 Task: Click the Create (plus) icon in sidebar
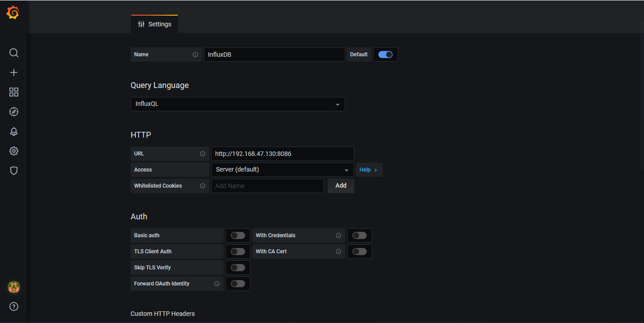[x=13, y=72]
